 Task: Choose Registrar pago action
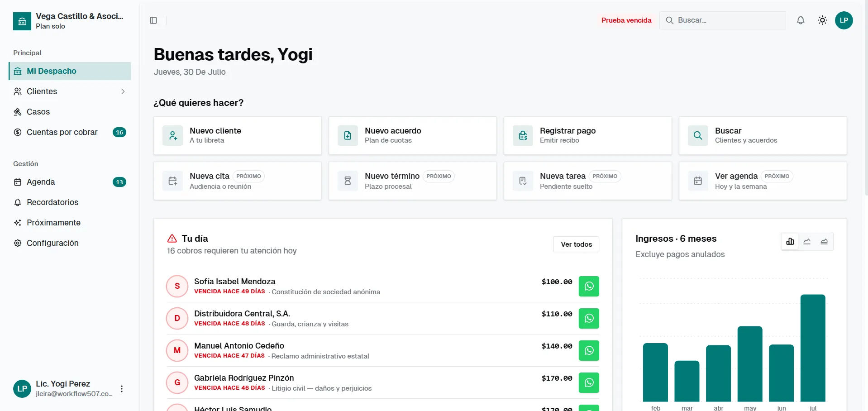coord(588,136)
